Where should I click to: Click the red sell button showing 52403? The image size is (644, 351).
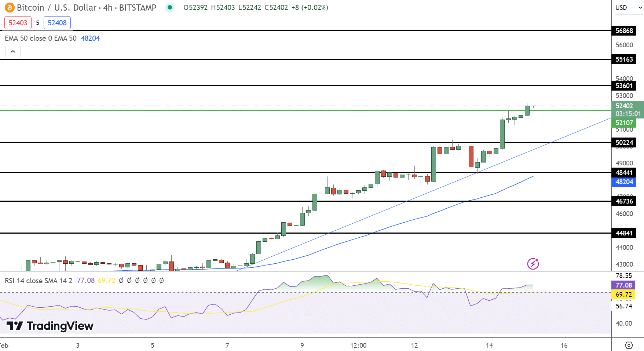pyautogui.click(x=18, y=22)
